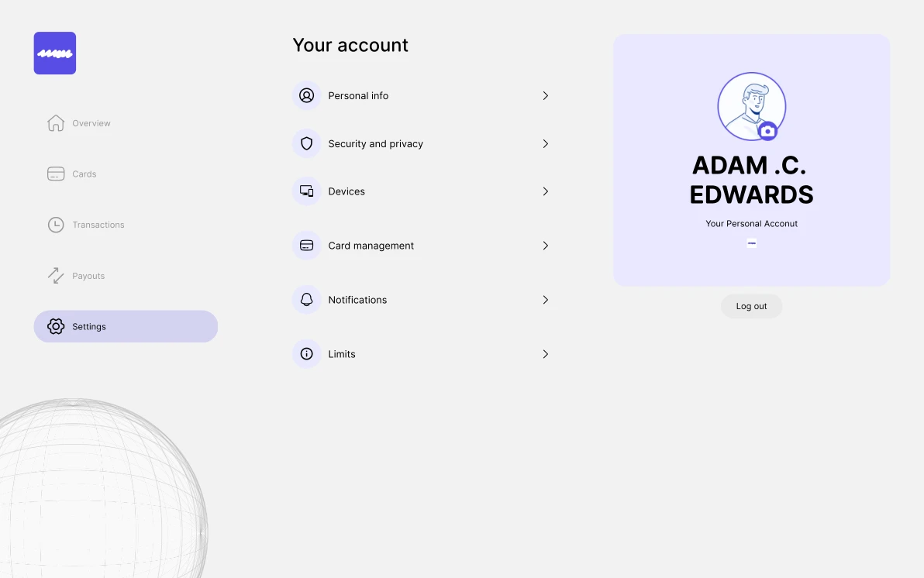The width and height of the screenshot is (924, 578).
Task: Open the Card management chevron
Action: (546, 246)
